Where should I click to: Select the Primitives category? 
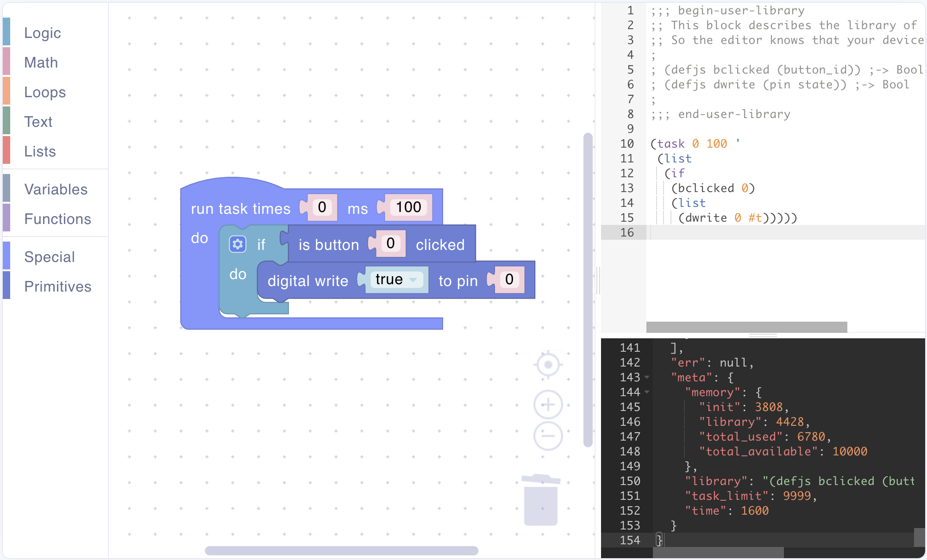(x=57, y=286)
